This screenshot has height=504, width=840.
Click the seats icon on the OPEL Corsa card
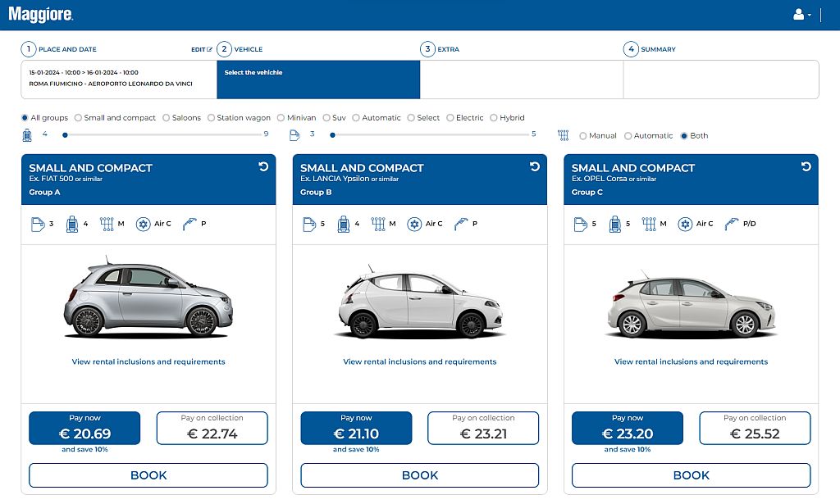pos(617,223)
